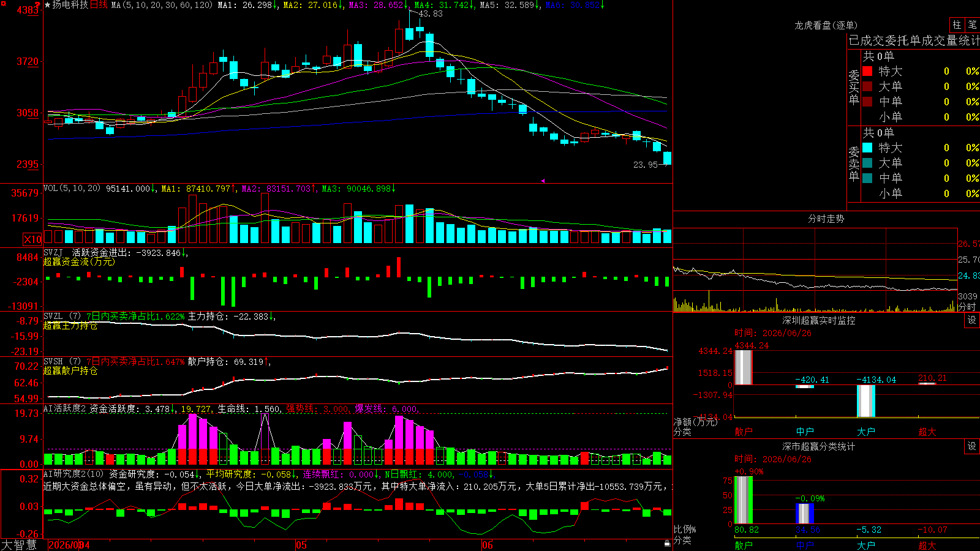Image resolution: width=980 pixels, height=551 pixels.
Task: Click the 06 month marker on the timeline
Action: click(x=487, y=545)
